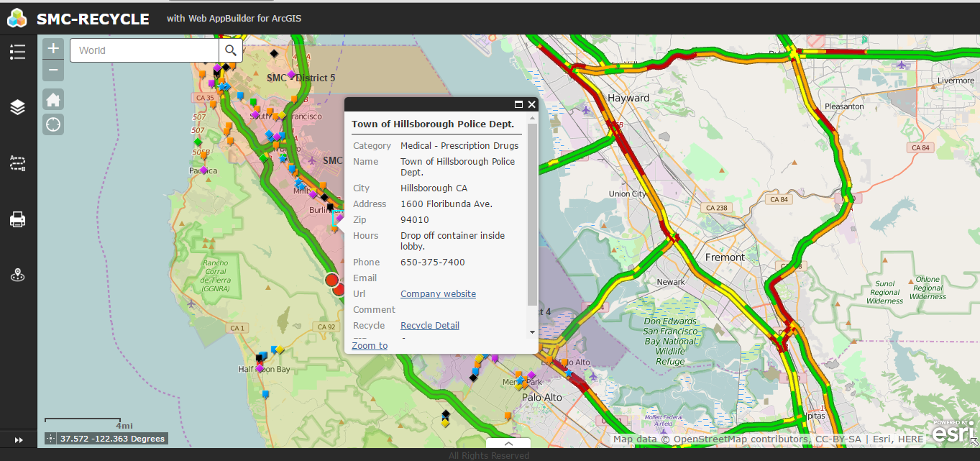This screenshot has width=980, height=461.
Task: Click the Palo Alto map label
Action: pyautogui.click(x=542, y=397)
